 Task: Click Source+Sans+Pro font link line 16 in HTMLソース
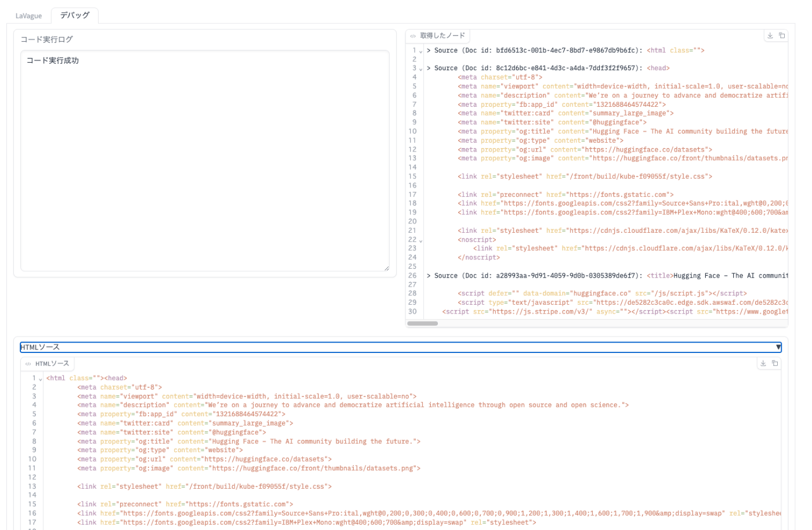429,513
